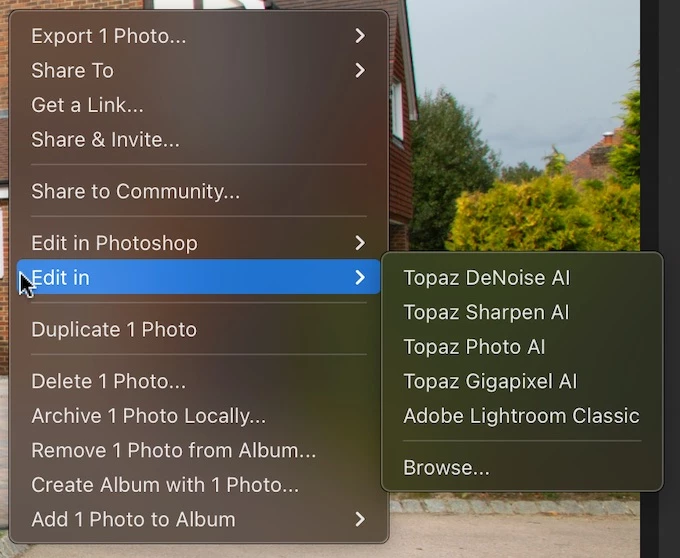Screen dimensions: 680x558
Task: Edit photo in Topaz Sharpen AI
Action: (x=522, y=312)
